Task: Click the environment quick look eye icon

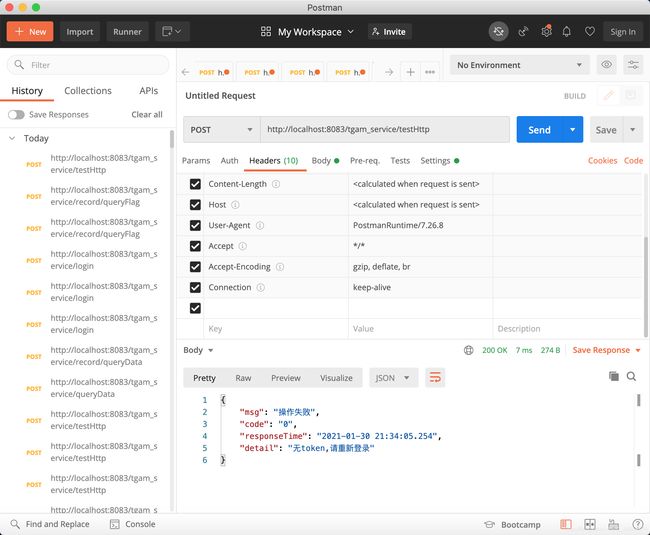Action: (x=606, y=65)
